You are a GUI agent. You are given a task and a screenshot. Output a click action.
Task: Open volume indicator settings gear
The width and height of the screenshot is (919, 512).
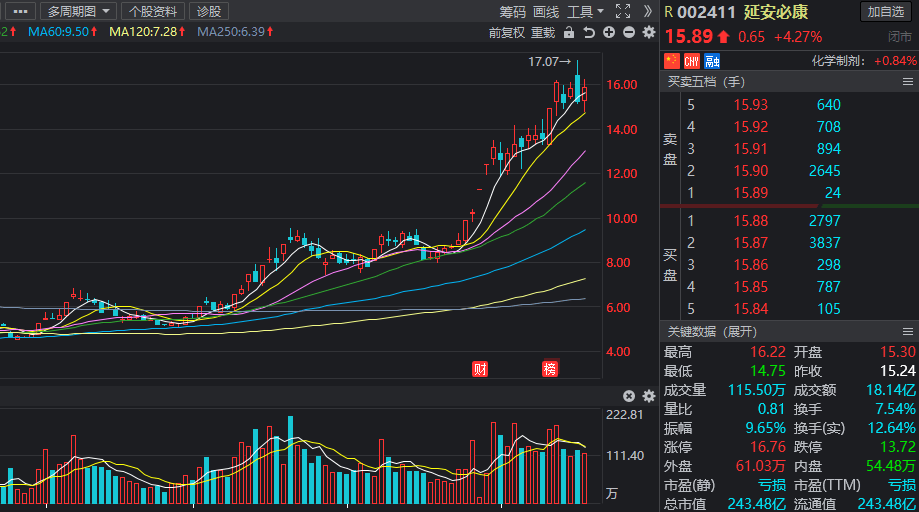point(648,396)
